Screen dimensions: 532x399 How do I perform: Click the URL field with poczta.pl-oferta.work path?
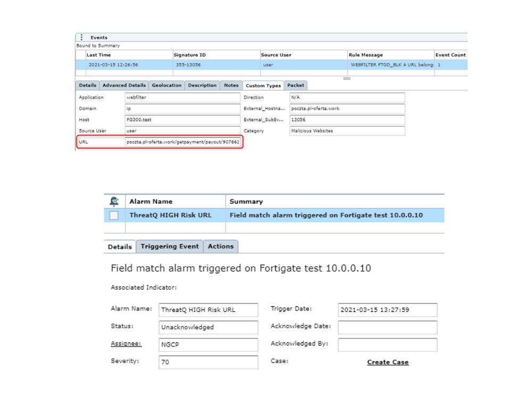pyautogui.click(x=182, y=142)
